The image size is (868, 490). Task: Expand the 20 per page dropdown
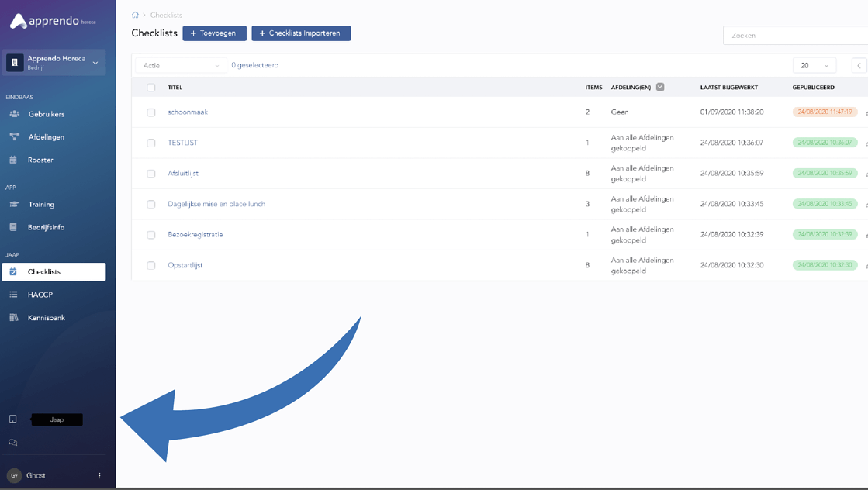[814, 66]
